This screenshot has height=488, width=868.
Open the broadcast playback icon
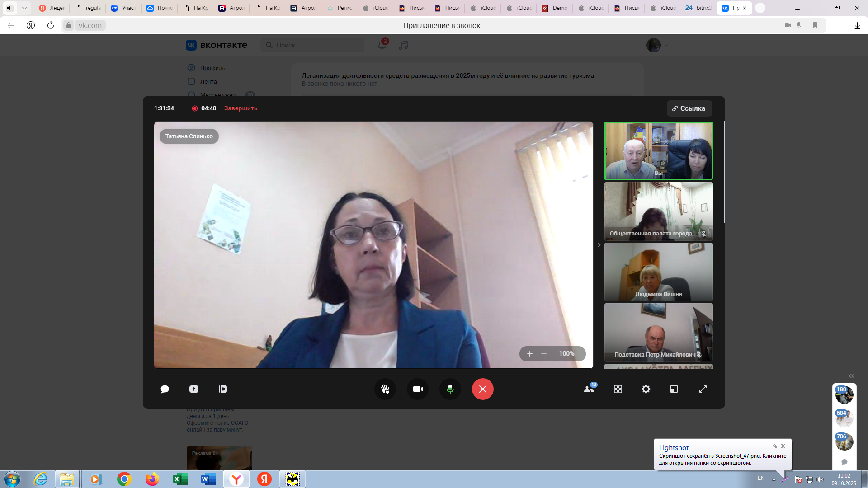(x=223, y=389)
